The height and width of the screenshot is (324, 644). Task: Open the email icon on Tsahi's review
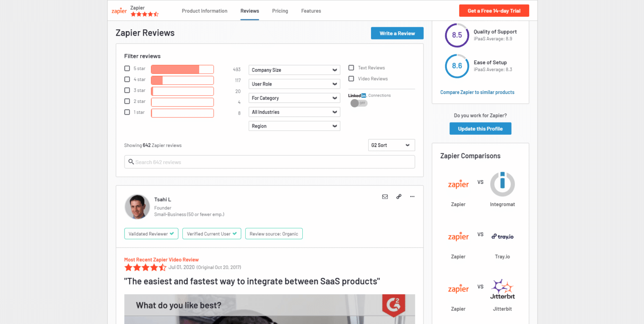point(385,196)
